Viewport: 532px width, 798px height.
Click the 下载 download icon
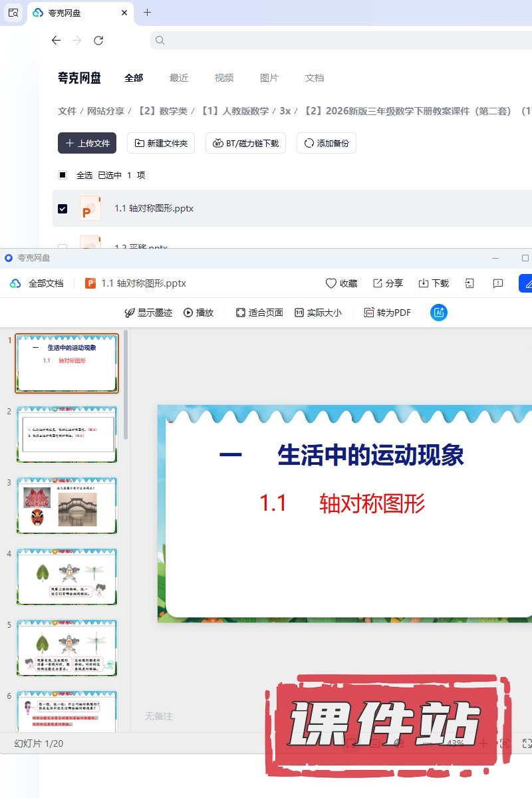(424, 283)
